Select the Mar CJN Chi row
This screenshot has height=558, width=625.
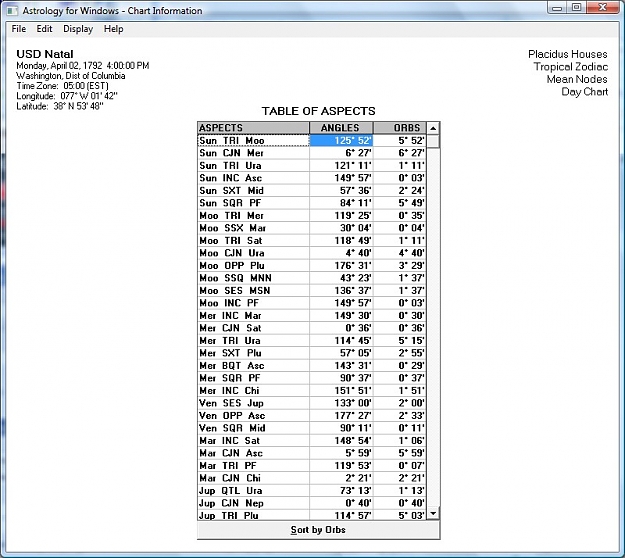point(312,478)
